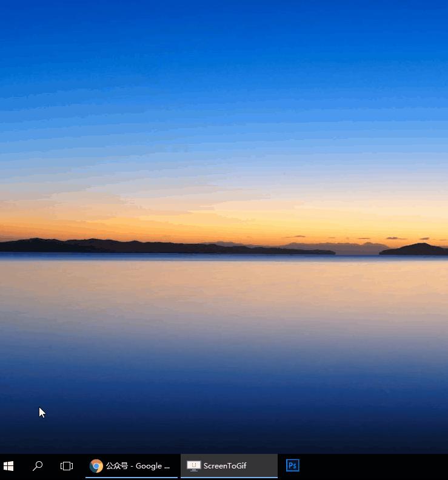Click the ScreenToGif monitor icon
Viewport: 448px width, 480px height.
coord(193,466)
